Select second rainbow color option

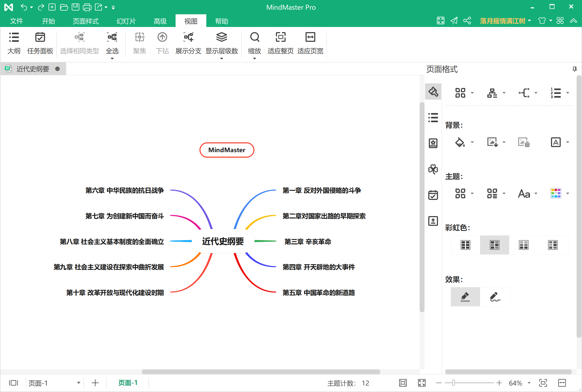pyautogui.click(x=495, y=245)
